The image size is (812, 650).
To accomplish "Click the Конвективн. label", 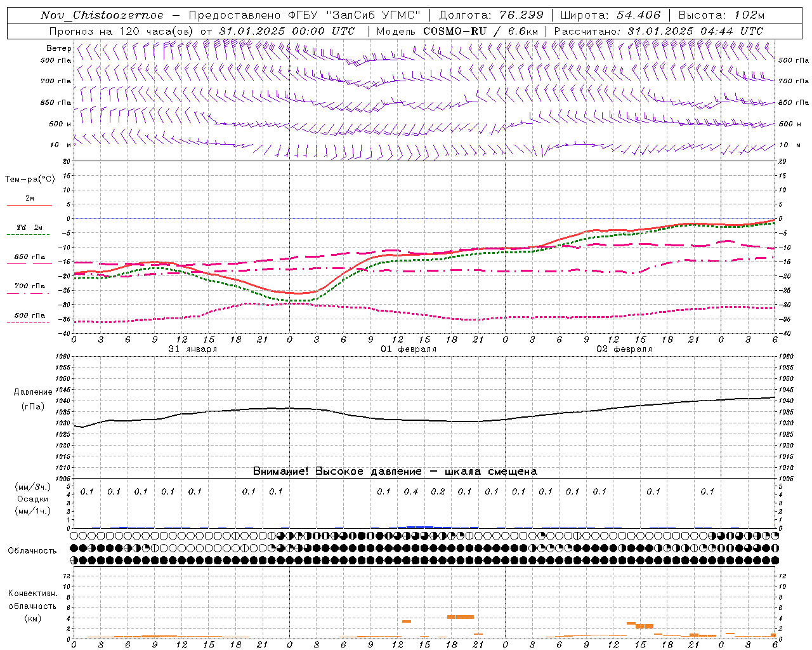I will [33, 594].
